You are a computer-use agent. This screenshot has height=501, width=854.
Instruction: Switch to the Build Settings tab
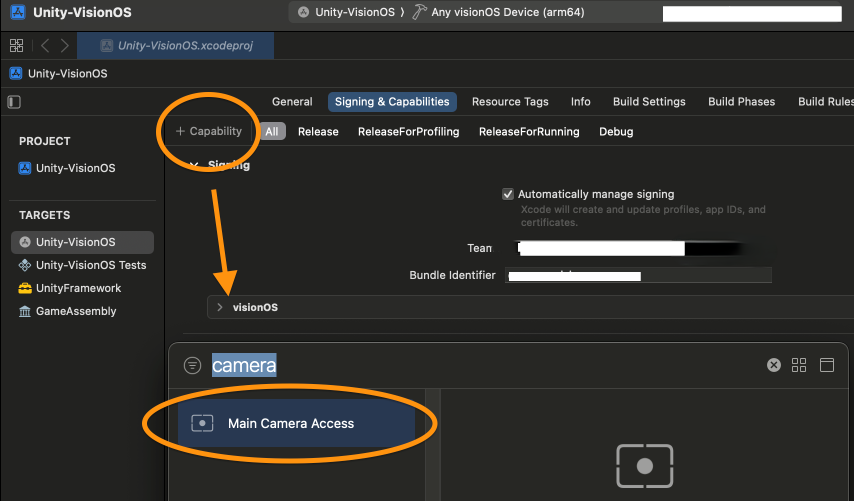[x=649, y=102]
